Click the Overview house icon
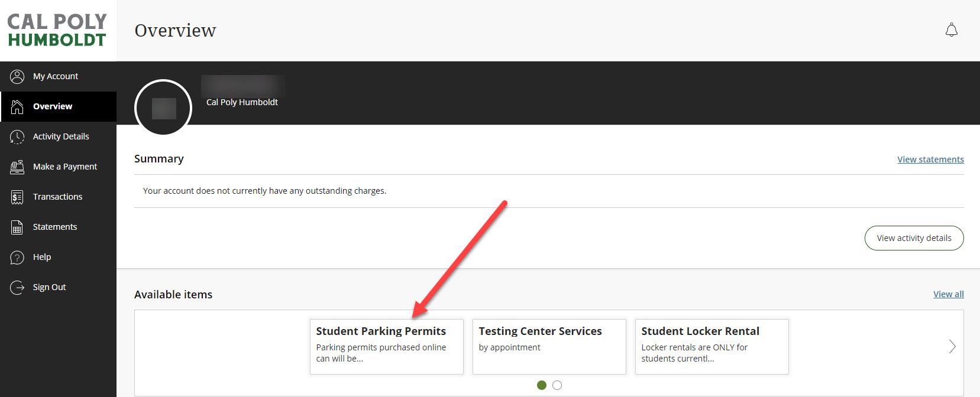Image resolution: width=980 pixels, height=397 pixels. point(17,106)
